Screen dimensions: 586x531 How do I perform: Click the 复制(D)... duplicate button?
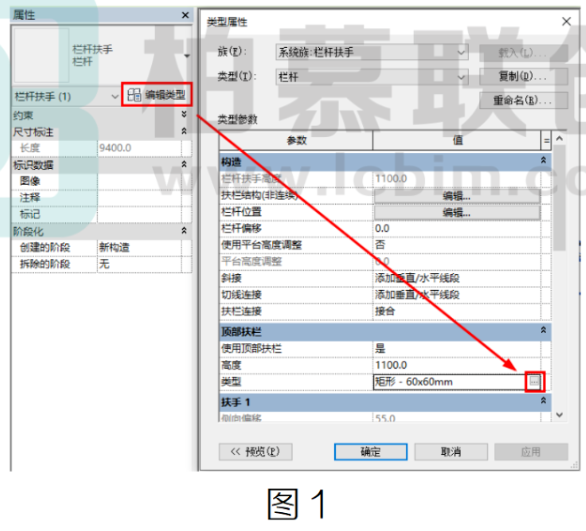click(523, 77)
